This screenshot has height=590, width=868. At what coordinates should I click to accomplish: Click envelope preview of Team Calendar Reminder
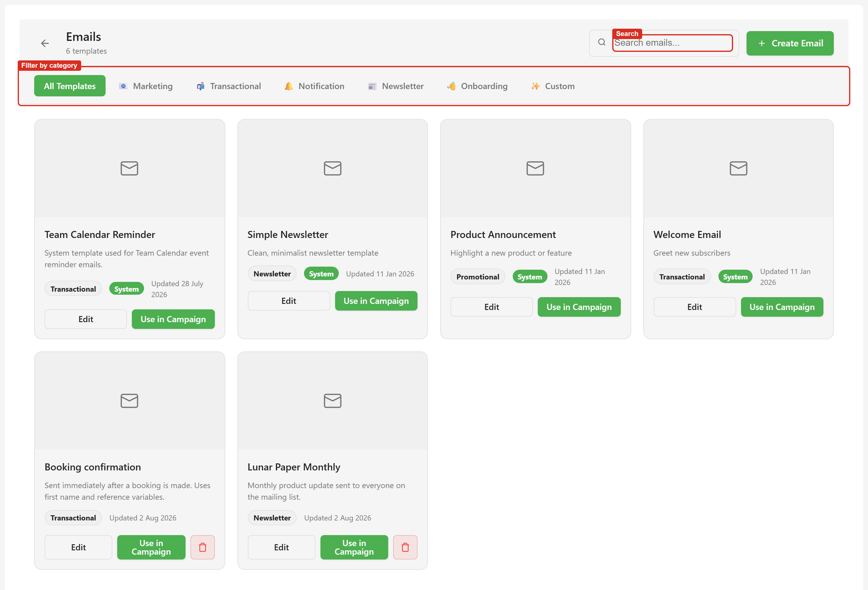(x=129, y=168)
